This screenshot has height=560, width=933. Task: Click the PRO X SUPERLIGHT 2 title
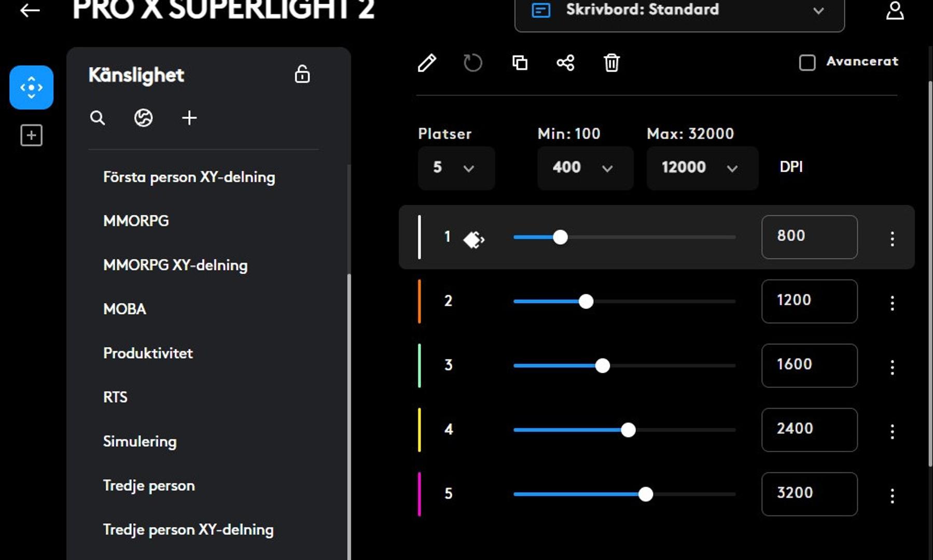[224, 9]
